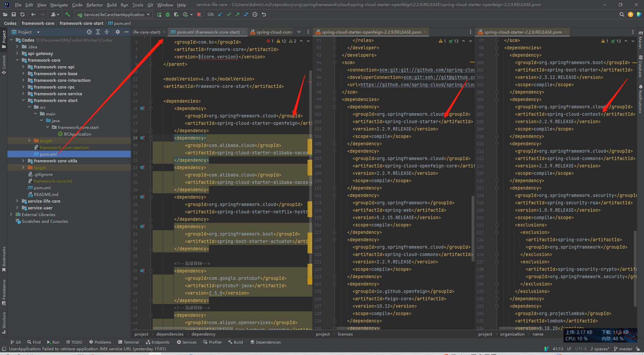
Task: Click the Build project hammer icon
Action: pos(67,14)
